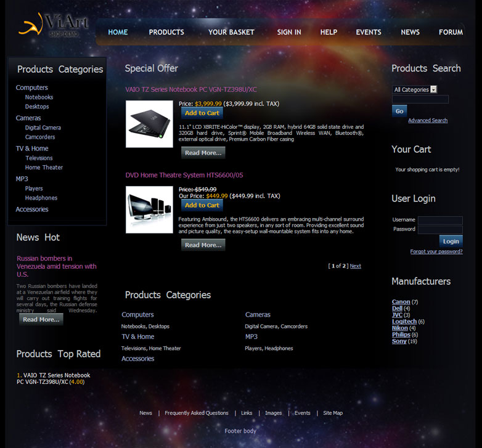This screenshot has height=448, width=482.
Task: Open Cameras in center Products Categories block
Action: (258, 315)
